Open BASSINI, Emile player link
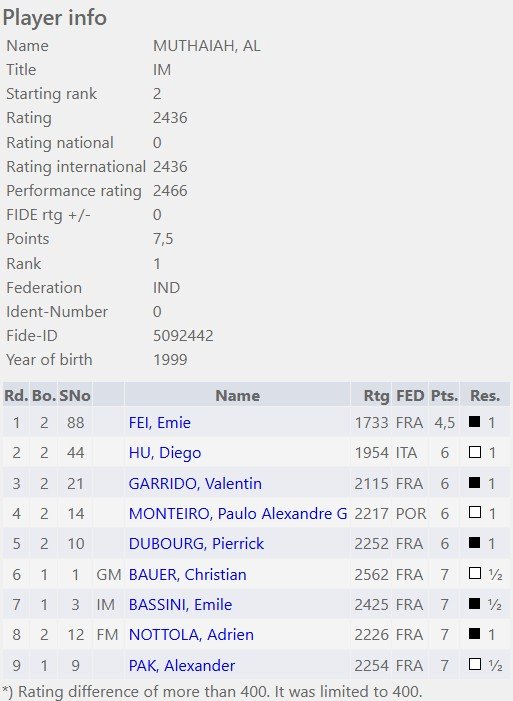513x701 pixels. 180,604
